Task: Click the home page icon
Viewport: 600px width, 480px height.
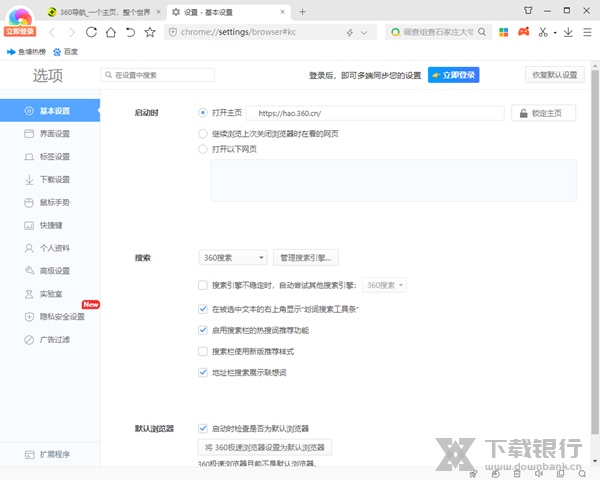Action: (111, 32)
